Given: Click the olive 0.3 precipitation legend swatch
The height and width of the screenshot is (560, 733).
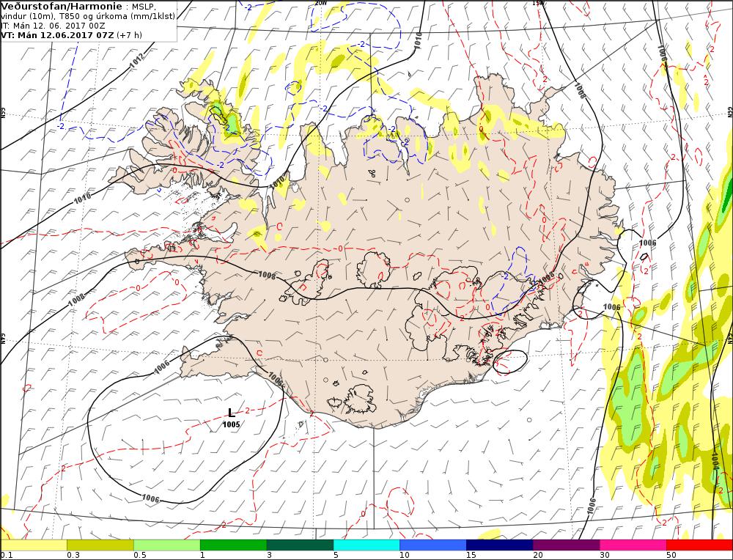Looking at the screenshot, I should 100,545.
